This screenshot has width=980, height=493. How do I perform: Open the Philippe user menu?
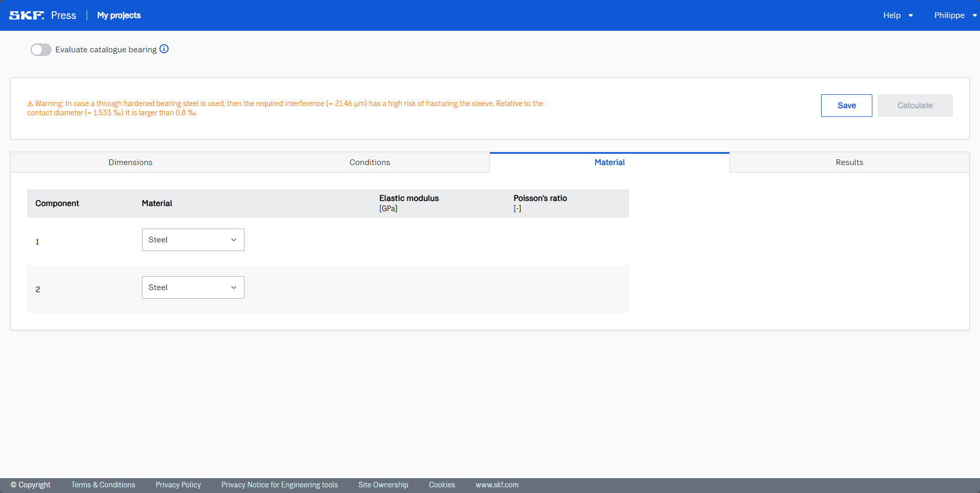coord(954,15)
